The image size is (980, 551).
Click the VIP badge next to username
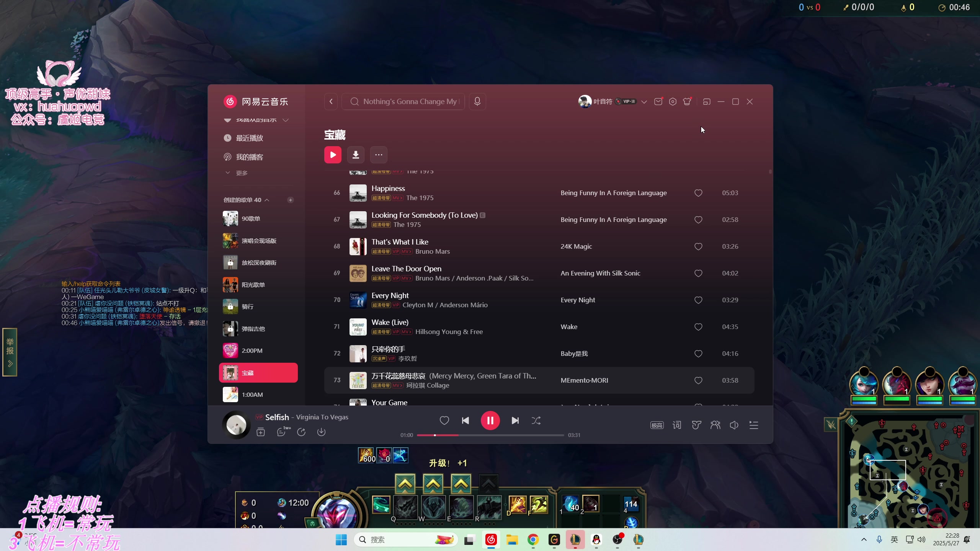626,101
